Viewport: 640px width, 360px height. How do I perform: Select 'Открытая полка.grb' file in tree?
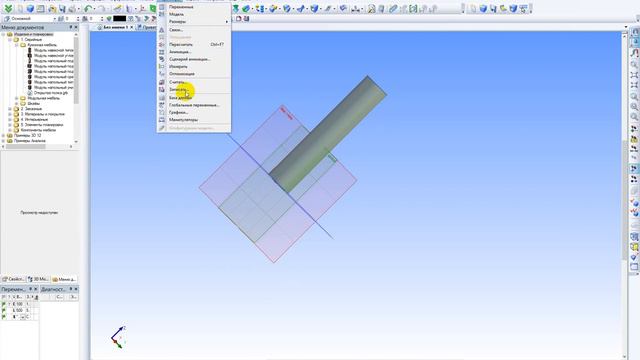point(51,93)
